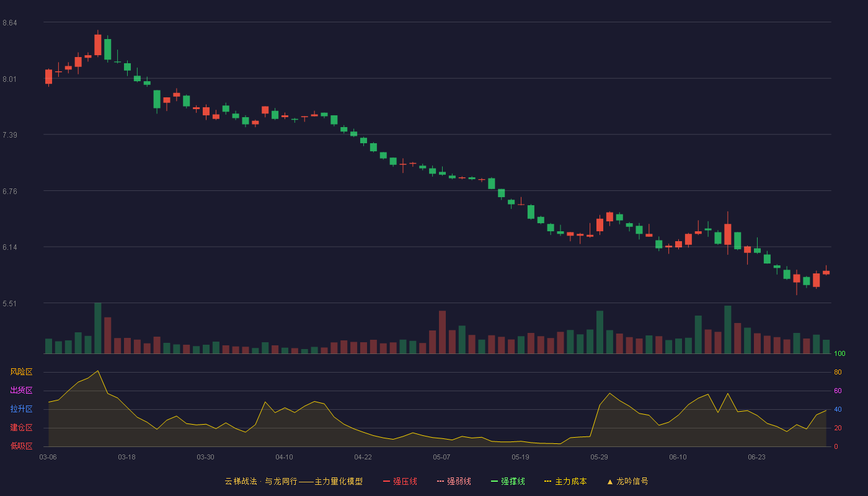Select the 03-06 date label
The width and height of the screenshot is (868, 496).
[48, 457]
